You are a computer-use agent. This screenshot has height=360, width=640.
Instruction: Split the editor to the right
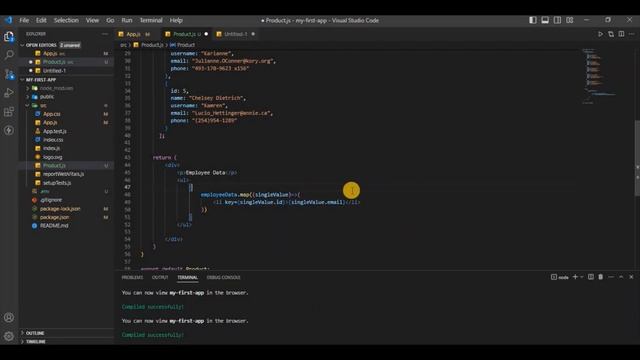621,34
